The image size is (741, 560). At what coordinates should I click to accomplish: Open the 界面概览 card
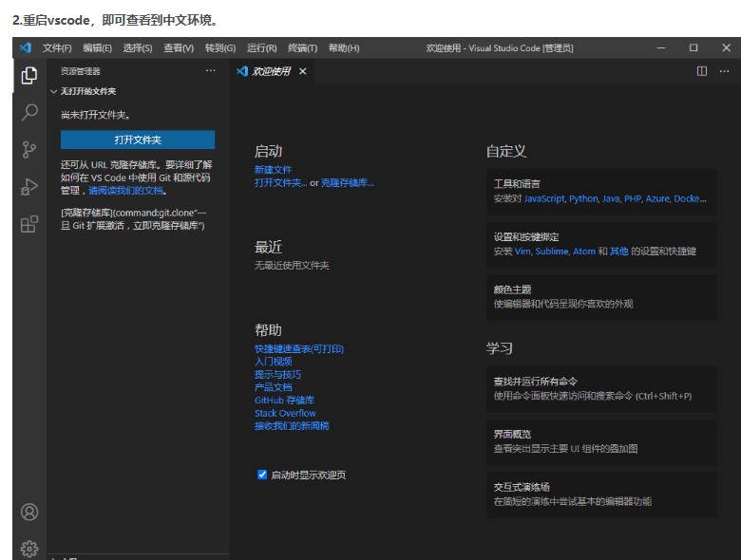coord(601,442)
